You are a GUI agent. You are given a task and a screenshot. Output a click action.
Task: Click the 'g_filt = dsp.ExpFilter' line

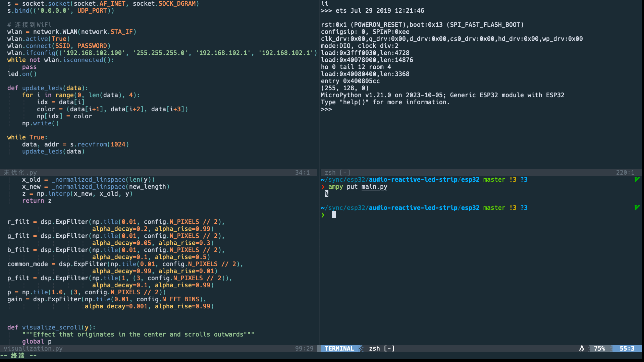116,236
